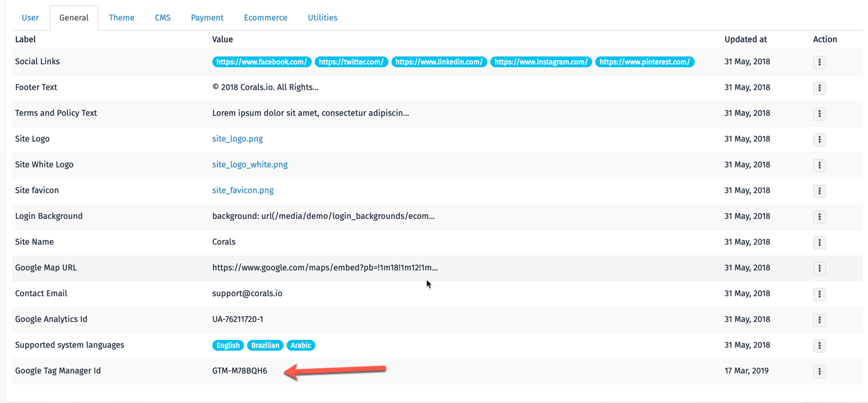Switch to the Ecommerce tab
Image resolution: width=868 pixels, height=403 pixels.
266,17
